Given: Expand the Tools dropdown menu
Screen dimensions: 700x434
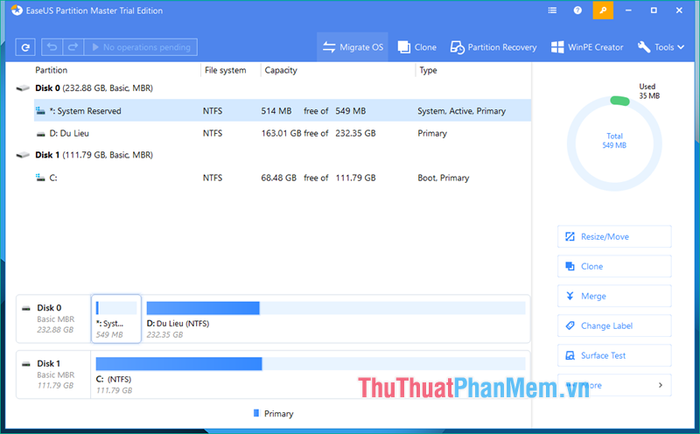Looking at the screenshot, I should coord(661,47).
